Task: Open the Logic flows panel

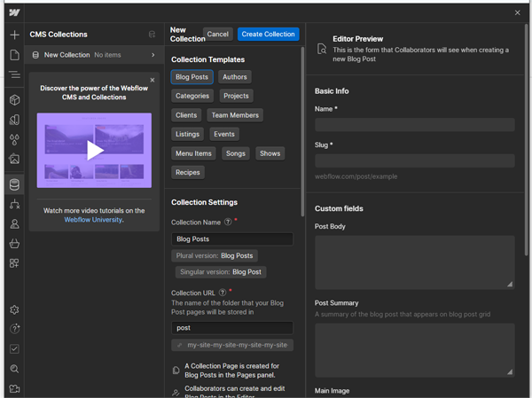Action: (14, 204)
